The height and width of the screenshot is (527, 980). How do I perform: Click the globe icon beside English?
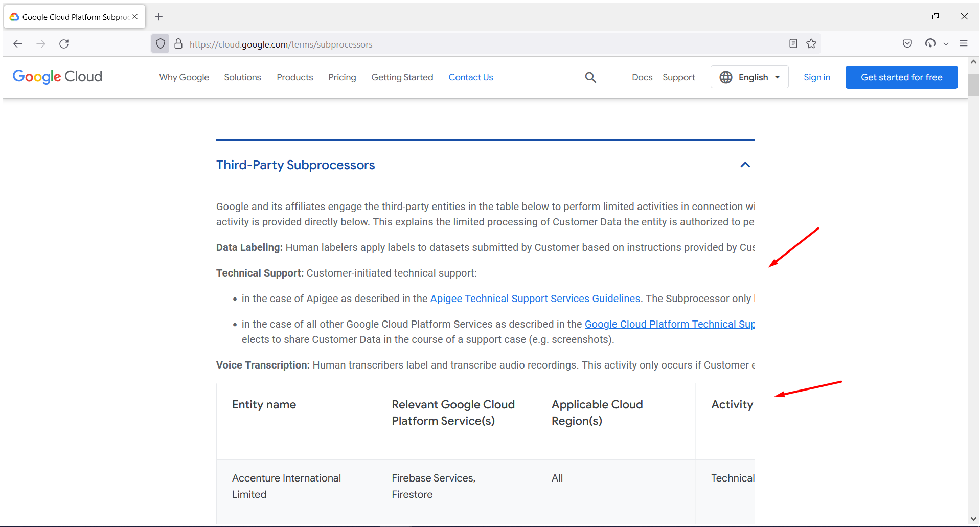coord(726,77)
